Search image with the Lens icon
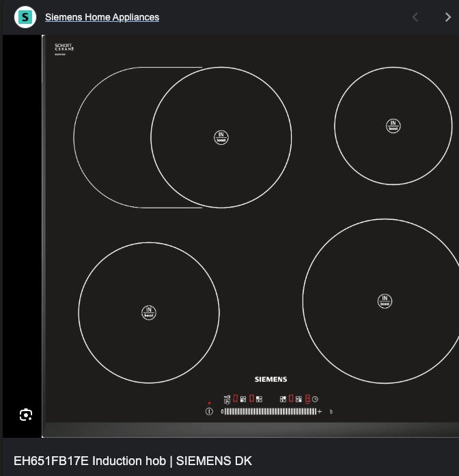The width and height of the screenshot is (459, 476). [26, 415]
